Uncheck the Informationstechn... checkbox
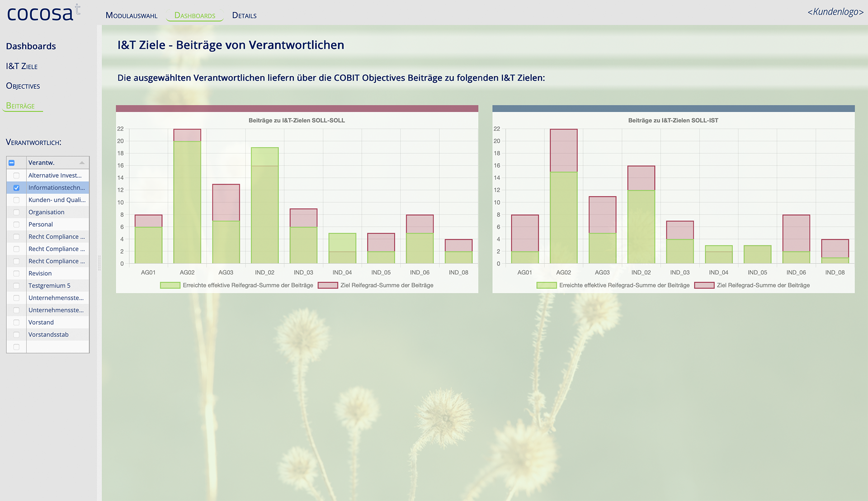This screenshot has width=868, height=501. (x=16, y=188)
